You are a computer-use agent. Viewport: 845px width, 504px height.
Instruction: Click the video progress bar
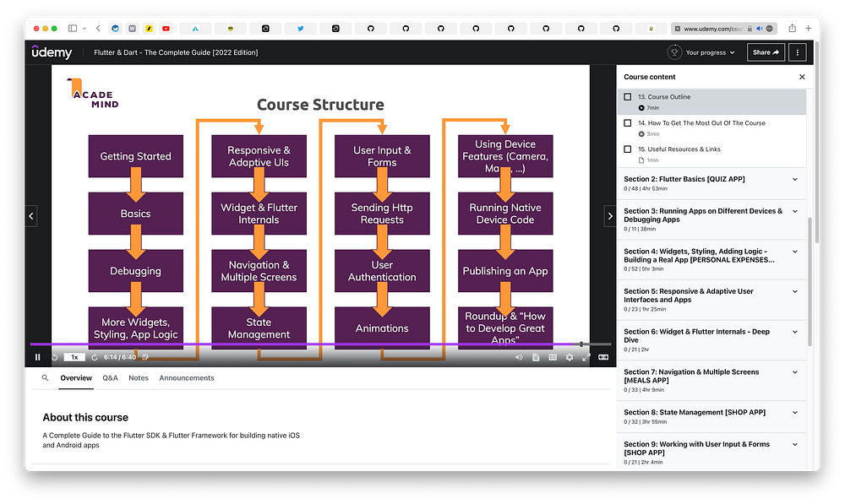[x=320, y=344]
